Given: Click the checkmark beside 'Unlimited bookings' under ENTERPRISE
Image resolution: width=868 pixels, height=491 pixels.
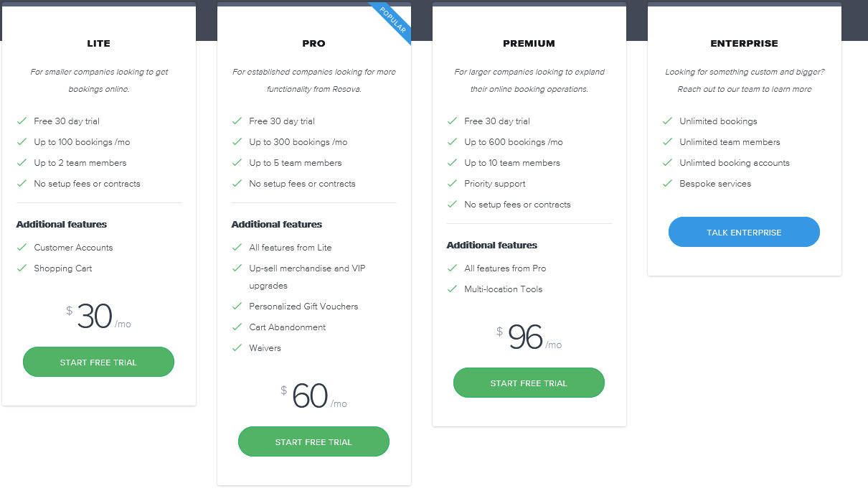Looking at the screenshot, I should pos(668,121).
